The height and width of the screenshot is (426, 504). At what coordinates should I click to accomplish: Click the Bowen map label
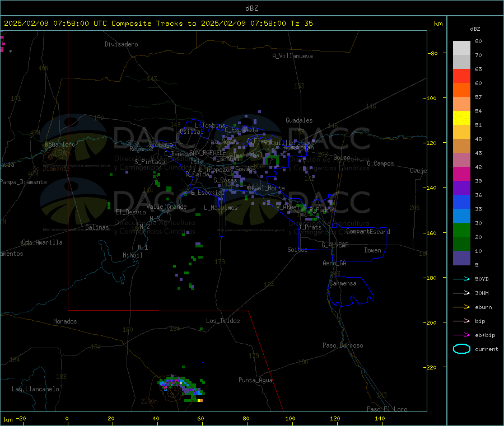tap(372, 250)
